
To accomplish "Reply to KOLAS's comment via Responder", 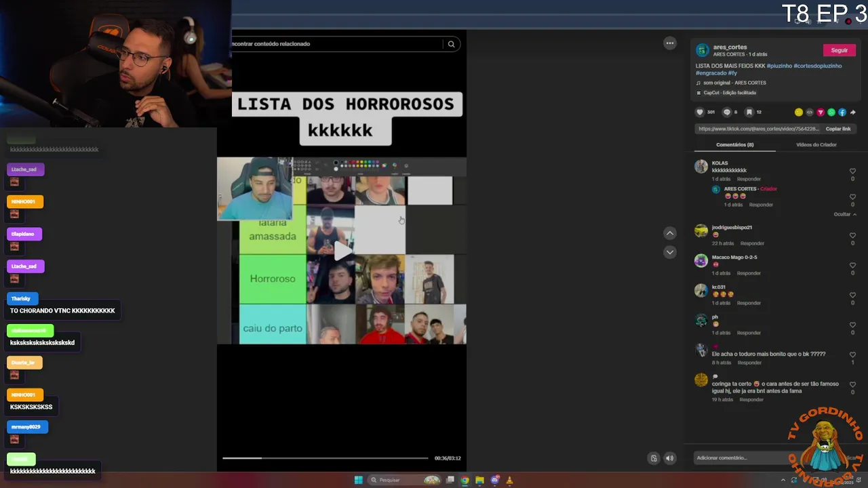I will coord(749,179).
